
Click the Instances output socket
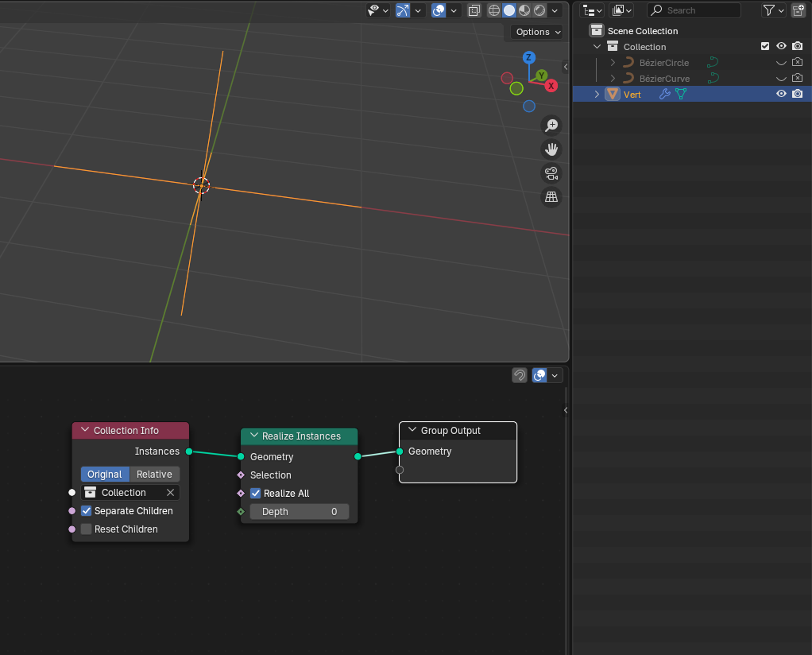[189, 452]
